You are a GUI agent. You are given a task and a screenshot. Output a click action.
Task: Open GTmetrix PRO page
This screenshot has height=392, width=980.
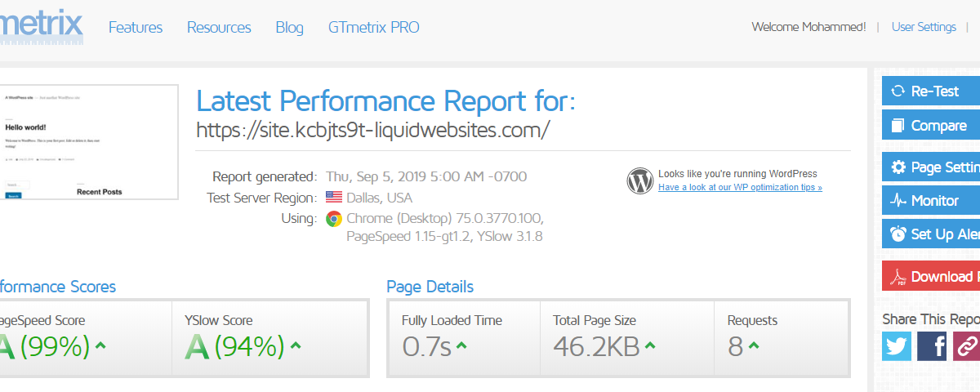[373, 27]
